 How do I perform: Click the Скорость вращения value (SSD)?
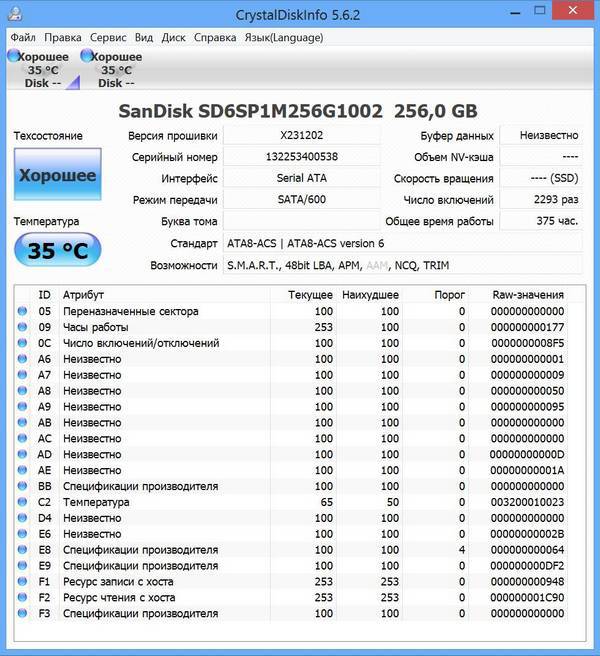pos(541,178)
